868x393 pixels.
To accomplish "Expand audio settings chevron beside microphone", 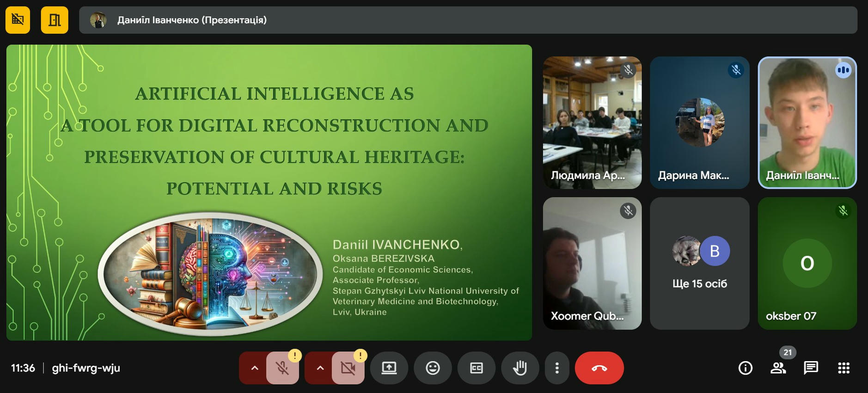I will point(254,368).
